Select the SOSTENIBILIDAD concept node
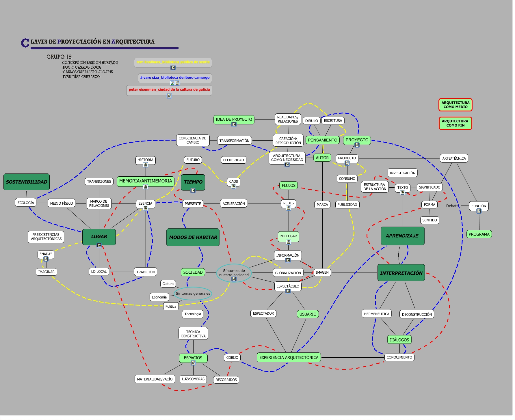The height and width of the screenshot is (420, 515). click(x=27, y=182)
